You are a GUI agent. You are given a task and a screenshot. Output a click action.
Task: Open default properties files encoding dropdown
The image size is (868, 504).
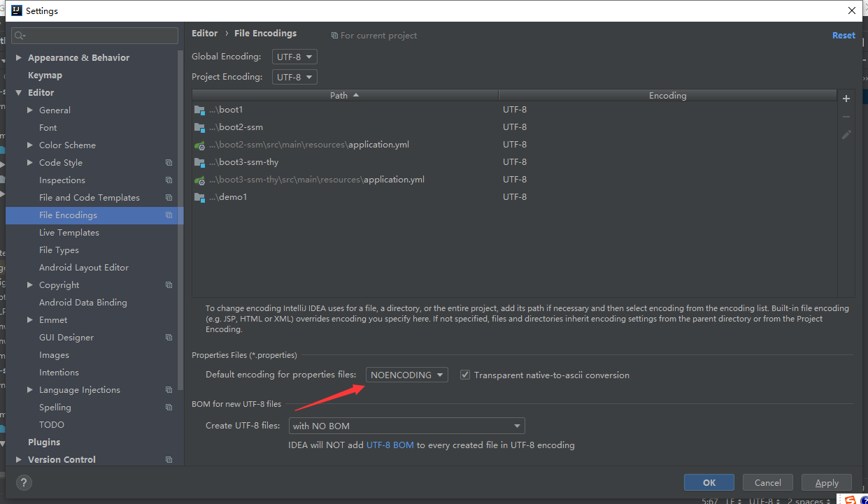(x=407, y=375)
